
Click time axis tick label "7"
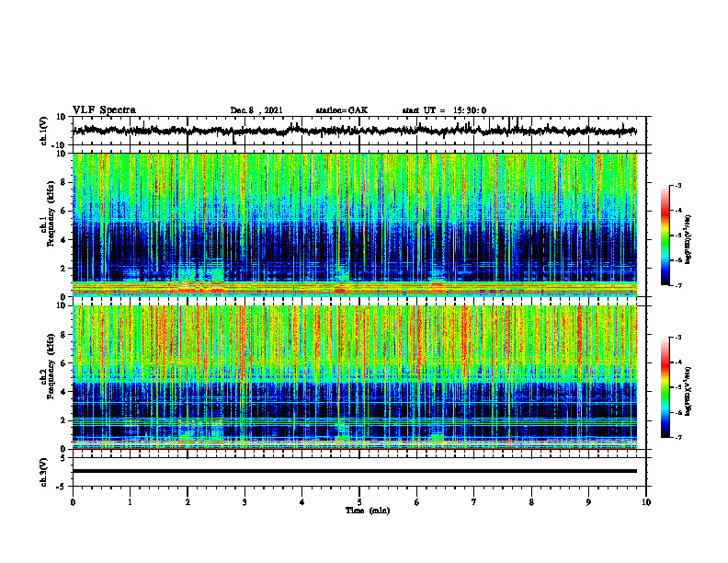(474, 502)
